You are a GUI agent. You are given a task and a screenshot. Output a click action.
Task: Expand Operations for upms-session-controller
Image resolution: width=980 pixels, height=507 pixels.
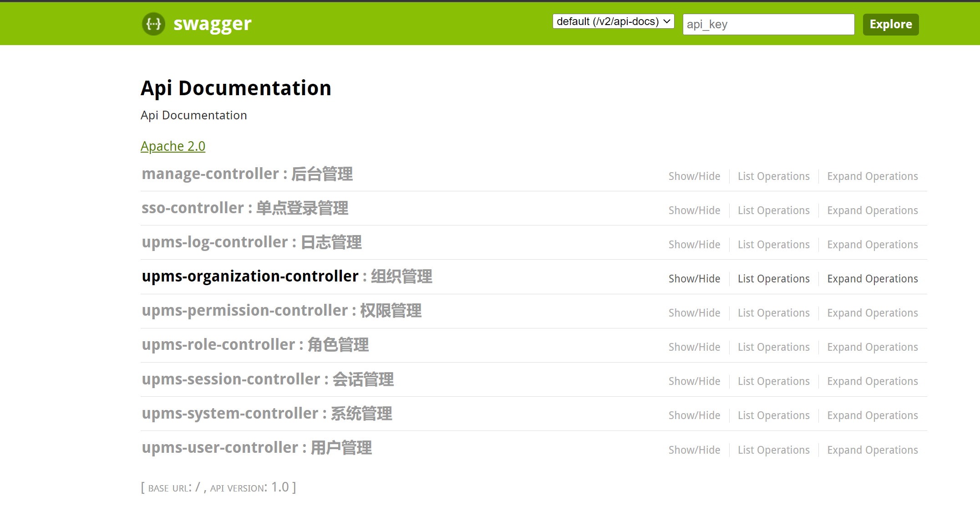872,381
